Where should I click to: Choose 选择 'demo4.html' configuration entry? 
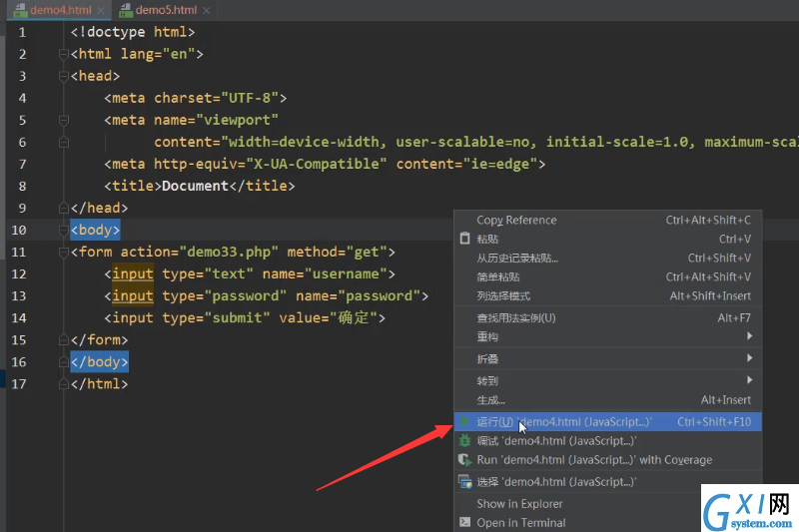click(x=577, y=482)
